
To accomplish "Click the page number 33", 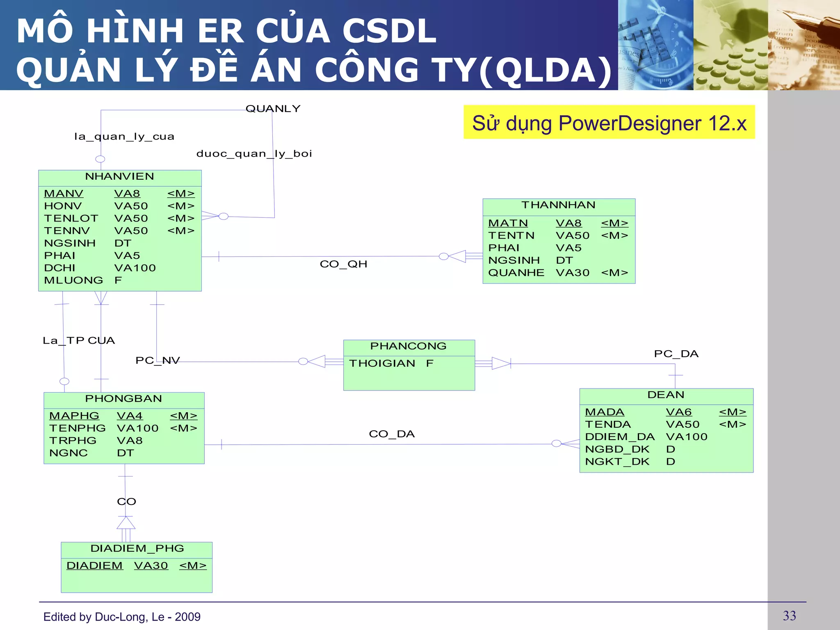I will pos(789,616).
